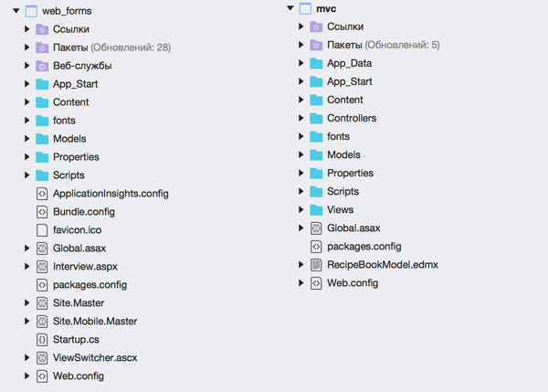548x392 pixels.
Task: Collapse the web_forms project tree
Action: tap(16, 11)
